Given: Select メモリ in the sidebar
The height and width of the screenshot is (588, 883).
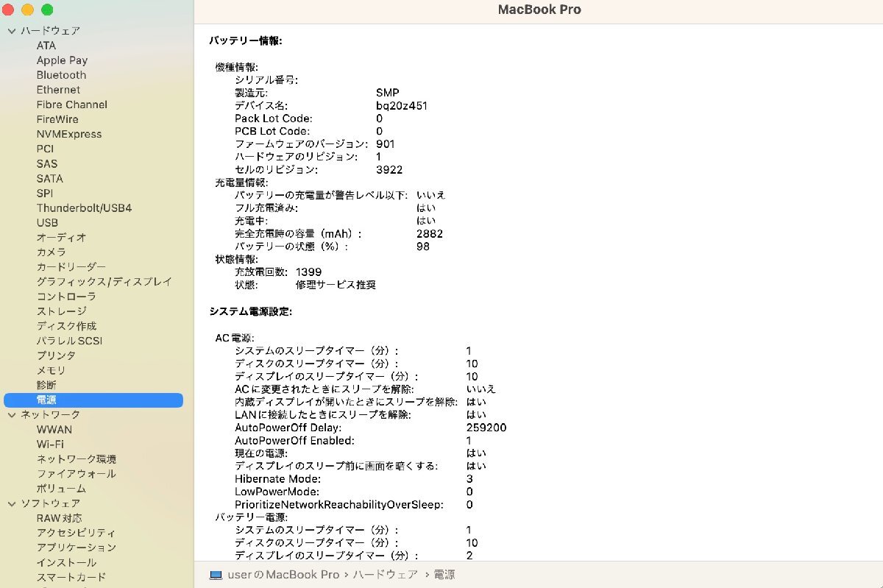Looking at the screenshot, I should point(51,370).
